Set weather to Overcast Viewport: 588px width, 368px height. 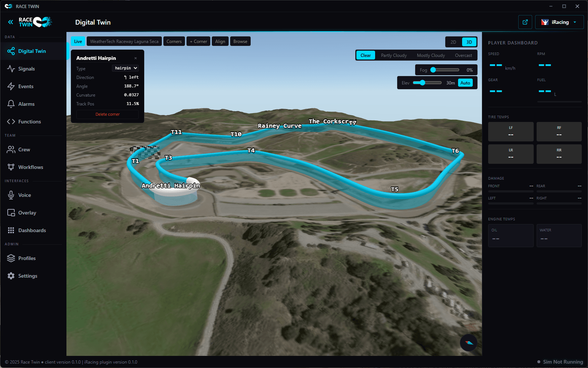[464, 55]
